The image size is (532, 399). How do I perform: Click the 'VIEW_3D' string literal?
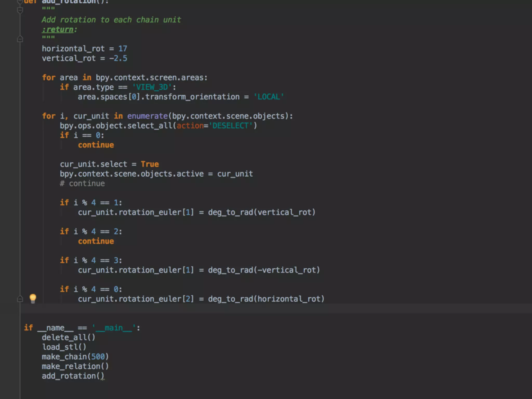(152, 87)
